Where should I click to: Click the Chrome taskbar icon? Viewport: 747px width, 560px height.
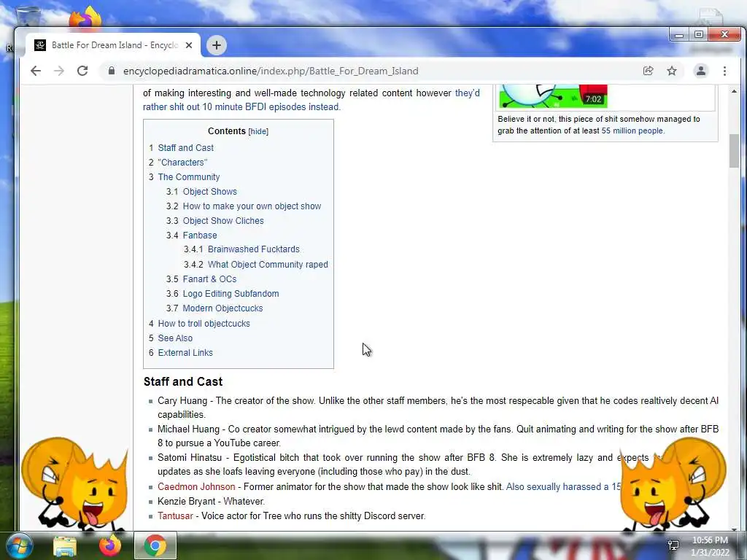click(155, 545)
